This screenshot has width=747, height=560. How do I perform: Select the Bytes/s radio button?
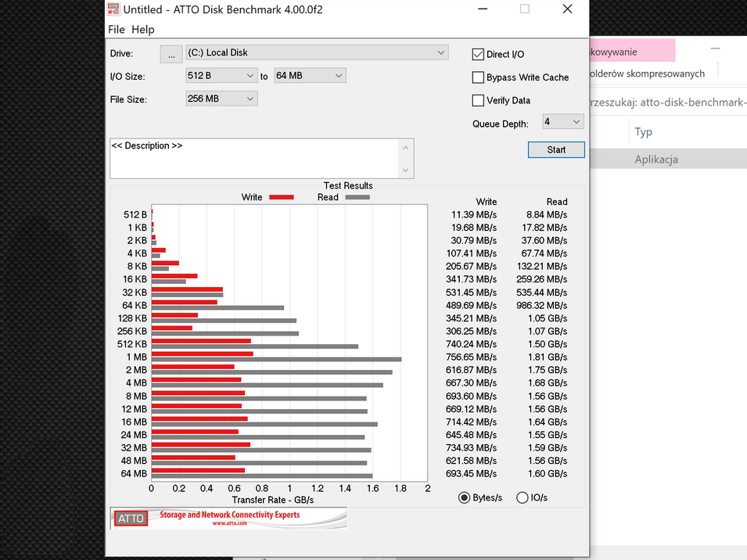click(464, 497)
